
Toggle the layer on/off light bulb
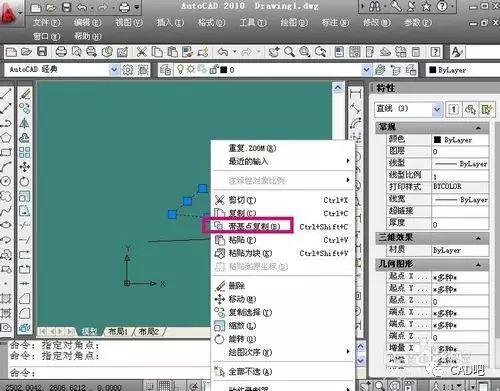(x=180, y=69)
